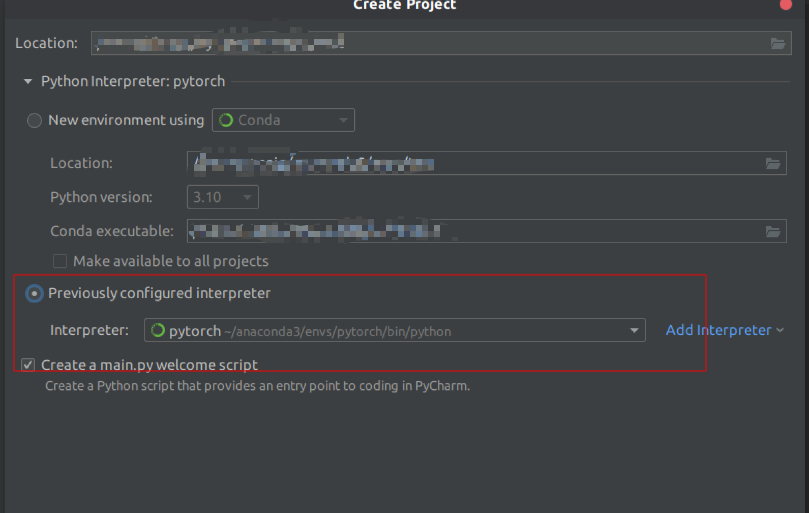Select New environment using radio button

click(35, 120)
